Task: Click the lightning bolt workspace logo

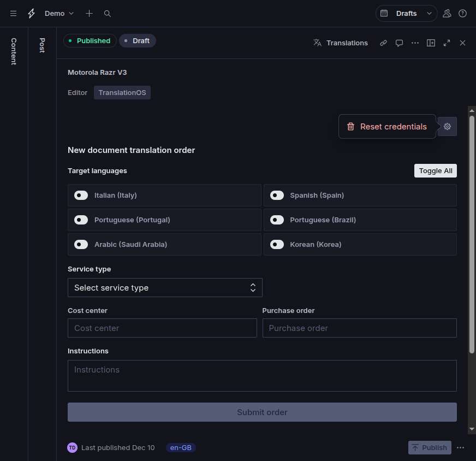Action: click(31, 13)
